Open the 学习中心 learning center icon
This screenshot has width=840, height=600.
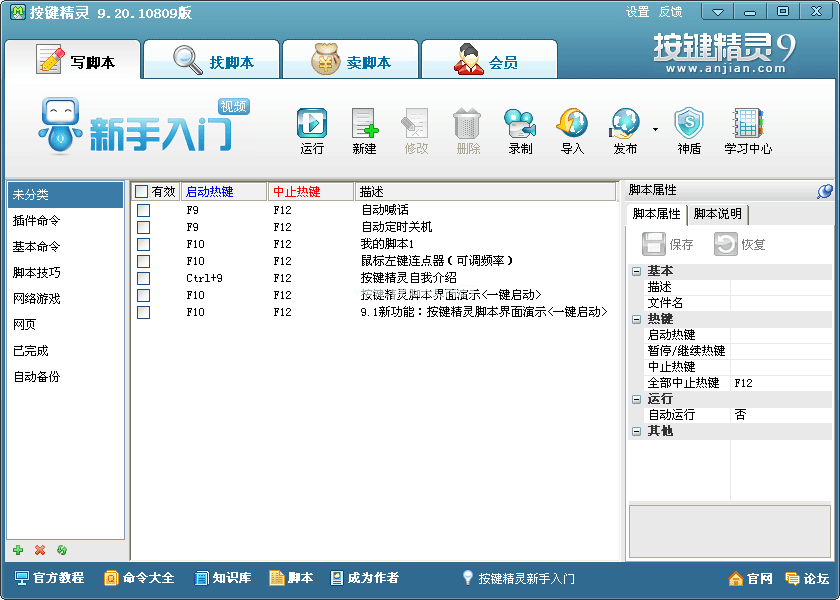(x=747, y=125)
